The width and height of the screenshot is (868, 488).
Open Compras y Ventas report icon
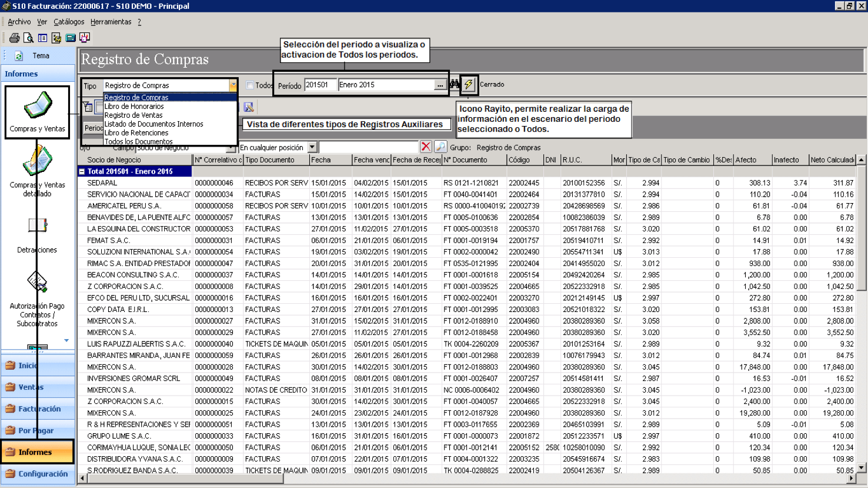pyautogui.click(x=38, y=112)
